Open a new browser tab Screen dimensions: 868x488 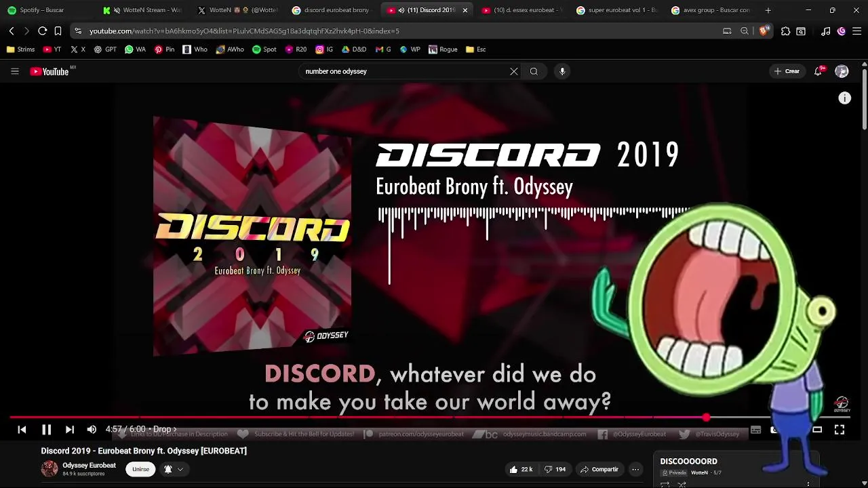click(x=768, y=10)
